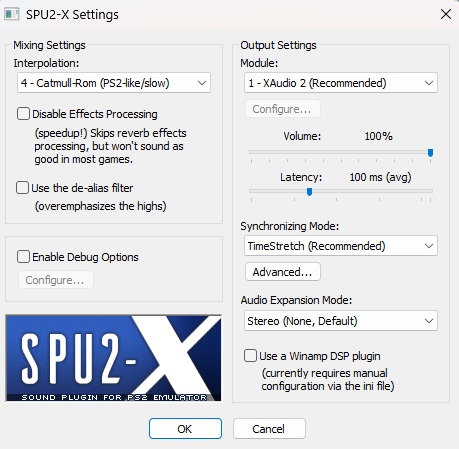Click the Volume slider handle
Screen dimensions: 459x450
tap(430, 153)
